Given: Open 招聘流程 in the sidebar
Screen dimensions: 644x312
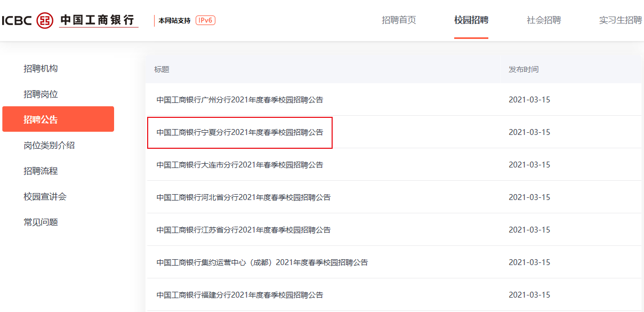Looking at the screenshot, I should pyautogui.click(x=41, y=171).
